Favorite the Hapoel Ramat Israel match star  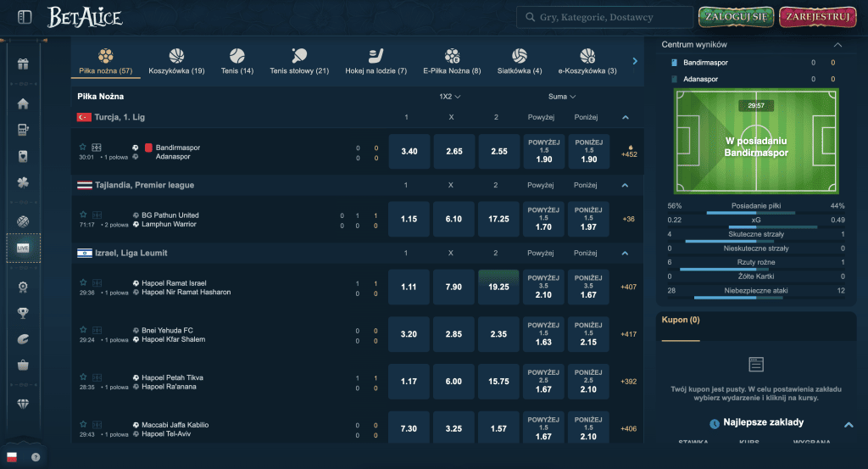(x=83, y=282)
